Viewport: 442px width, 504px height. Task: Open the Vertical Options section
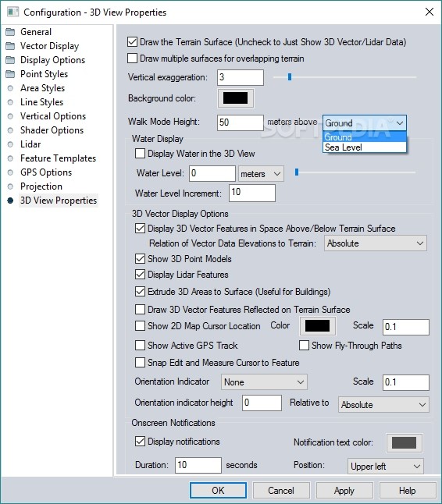(x=53, y=116)
